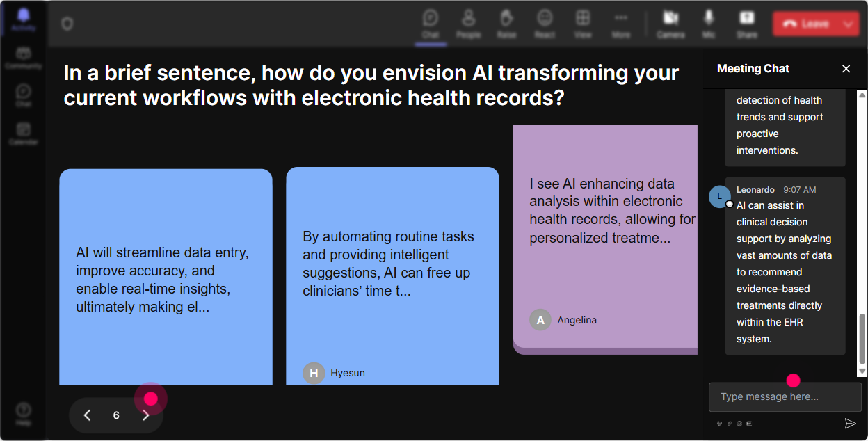Toggle the meeting Chat panel in toolbar
868x441 pixels.
431,24
